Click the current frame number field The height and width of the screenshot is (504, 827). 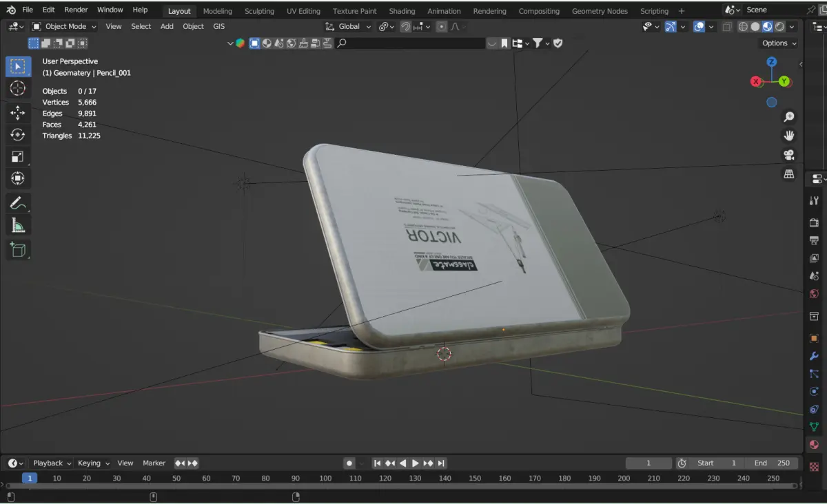click(x=649, y=463)
